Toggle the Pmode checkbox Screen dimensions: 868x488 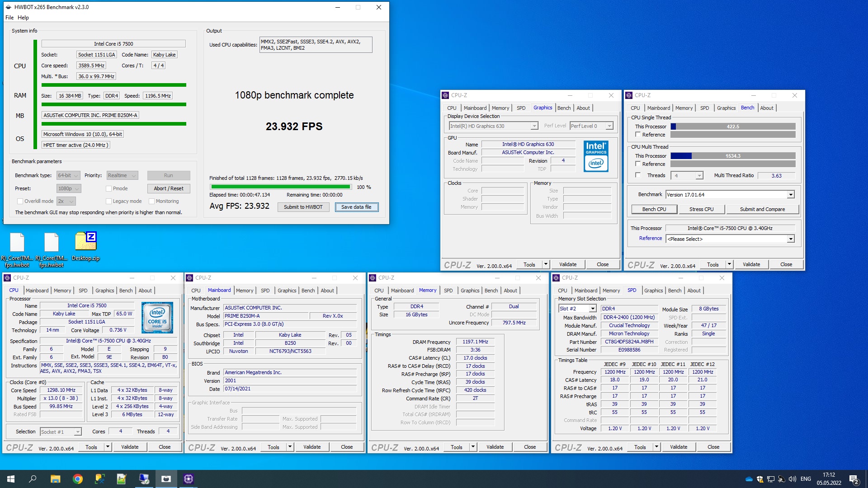(108, 188)
